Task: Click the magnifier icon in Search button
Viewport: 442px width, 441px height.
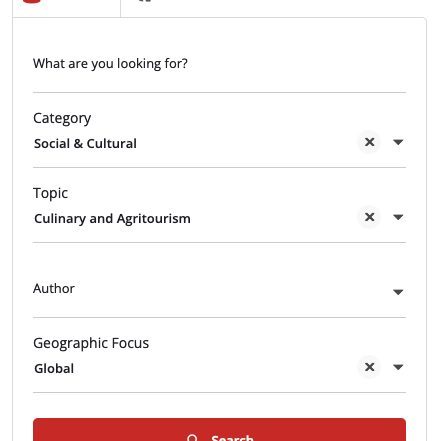Action: (192, 438)
